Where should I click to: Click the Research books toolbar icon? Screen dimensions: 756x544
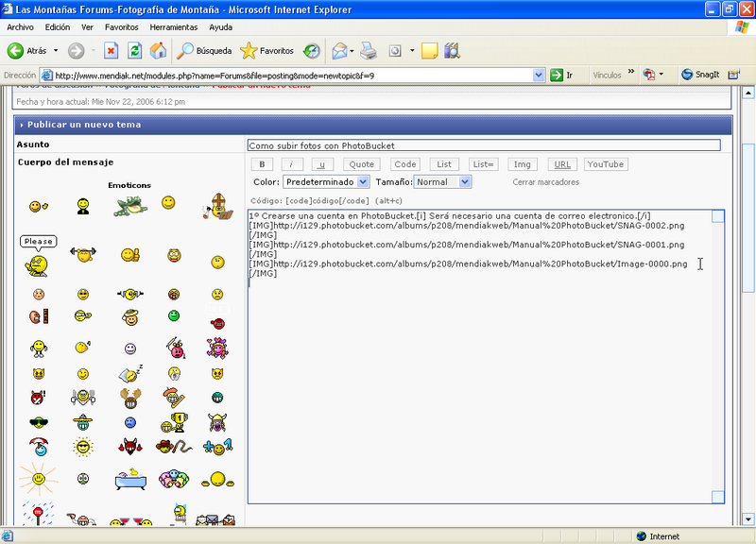[452, 51]
